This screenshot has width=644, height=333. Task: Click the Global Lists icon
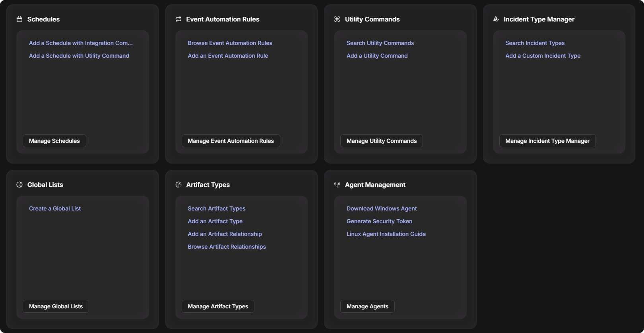(x=19, y=185)
